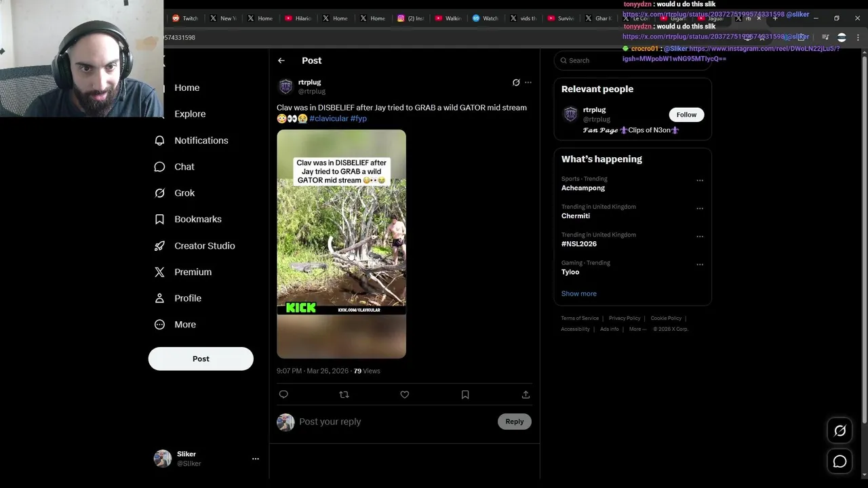The width and height of the screenshot is (868, 488).
Task: Open the @rtrplug handle on post
Action: [x=312, y=91]
